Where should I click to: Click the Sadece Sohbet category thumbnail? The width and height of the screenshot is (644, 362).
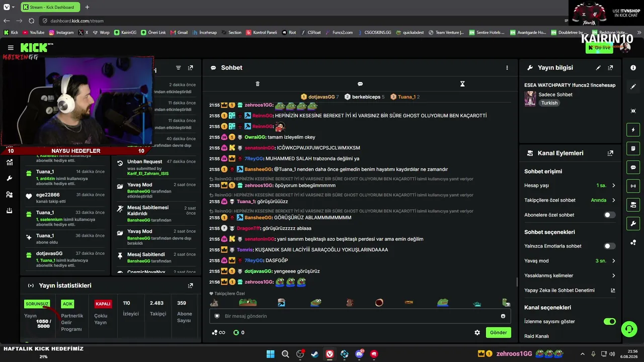pos(530,99)
